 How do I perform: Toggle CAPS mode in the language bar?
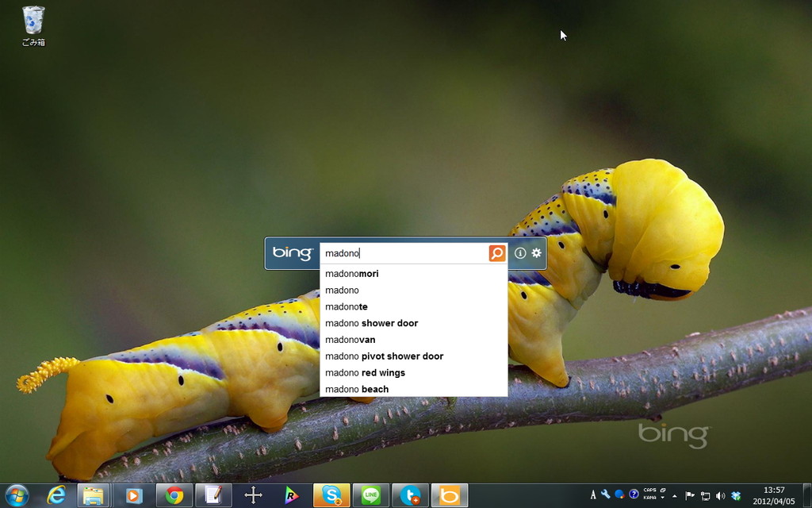(x=650, y=489)
